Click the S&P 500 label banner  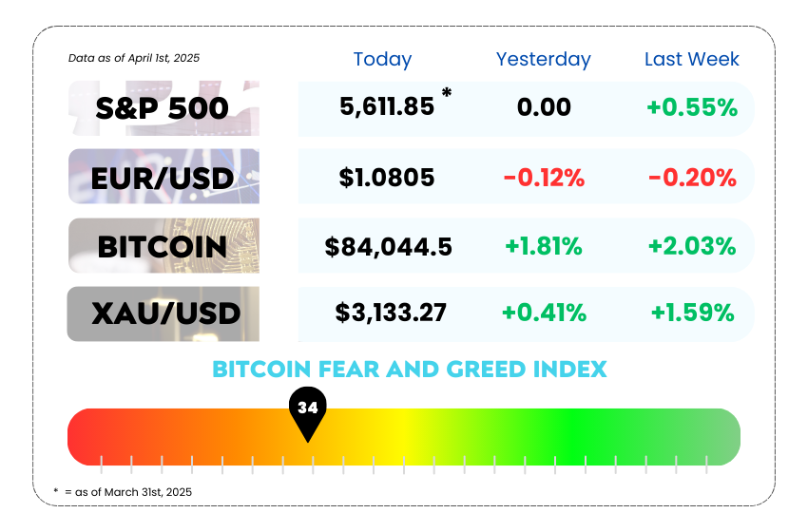[164, 108]
